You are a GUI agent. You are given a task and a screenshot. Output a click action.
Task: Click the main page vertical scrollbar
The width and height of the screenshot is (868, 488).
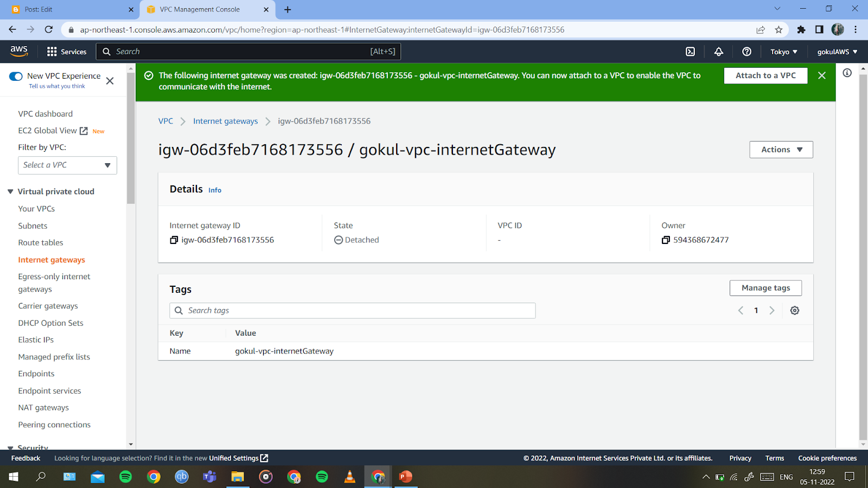click(863, 258)
